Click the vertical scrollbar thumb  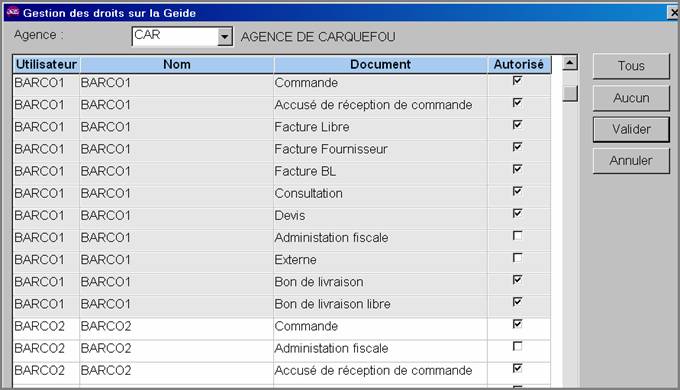(570, 93)
